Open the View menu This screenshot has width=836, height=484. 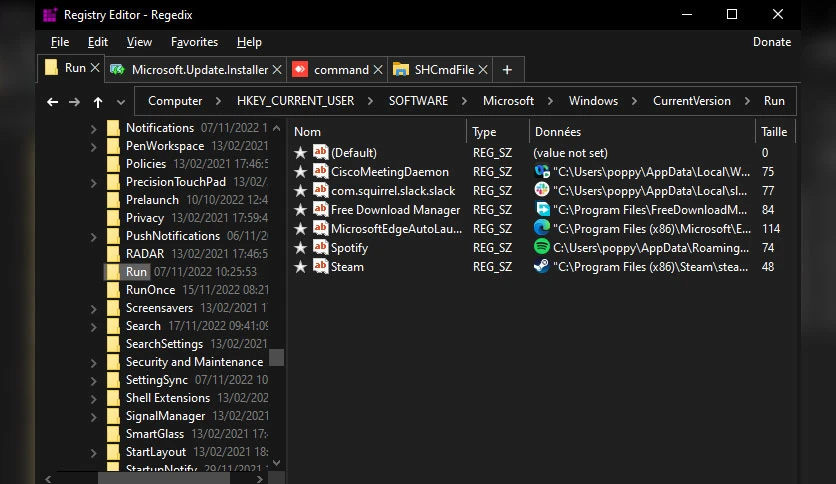[139, 42]
